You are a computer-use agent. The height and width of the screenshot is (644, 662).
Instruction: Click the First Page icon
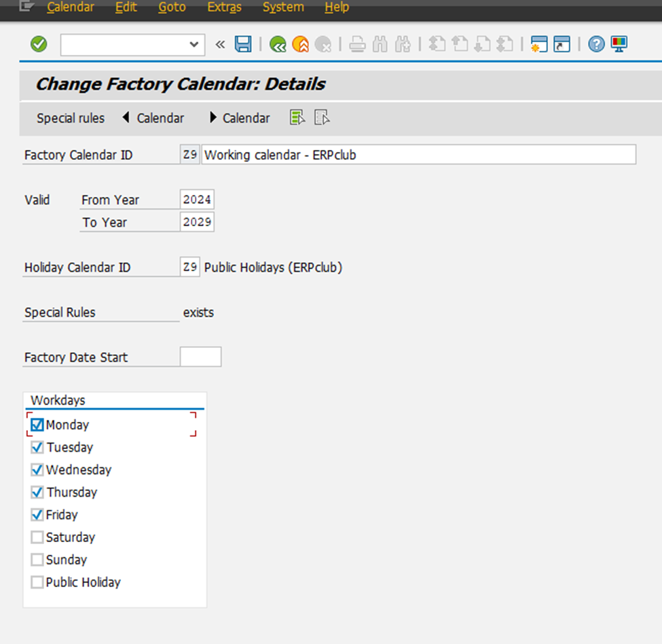click(437, 44)
